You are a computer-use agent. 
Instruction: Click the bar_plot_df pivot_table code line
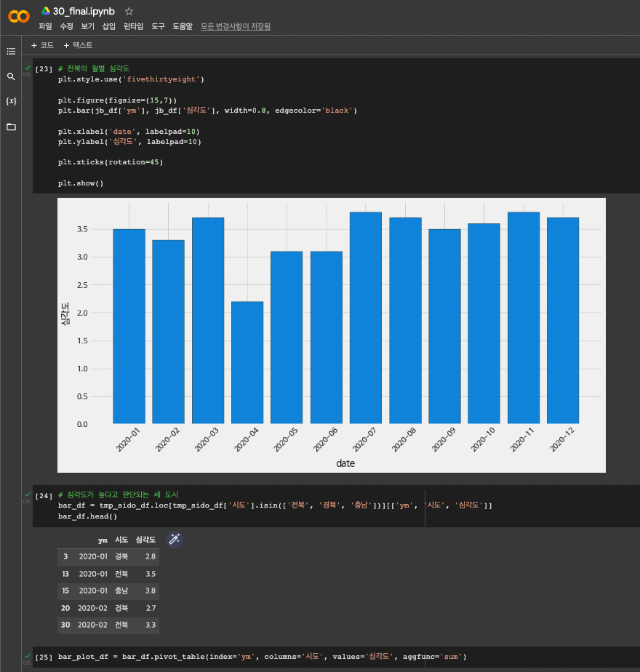(x=262, y=657)
